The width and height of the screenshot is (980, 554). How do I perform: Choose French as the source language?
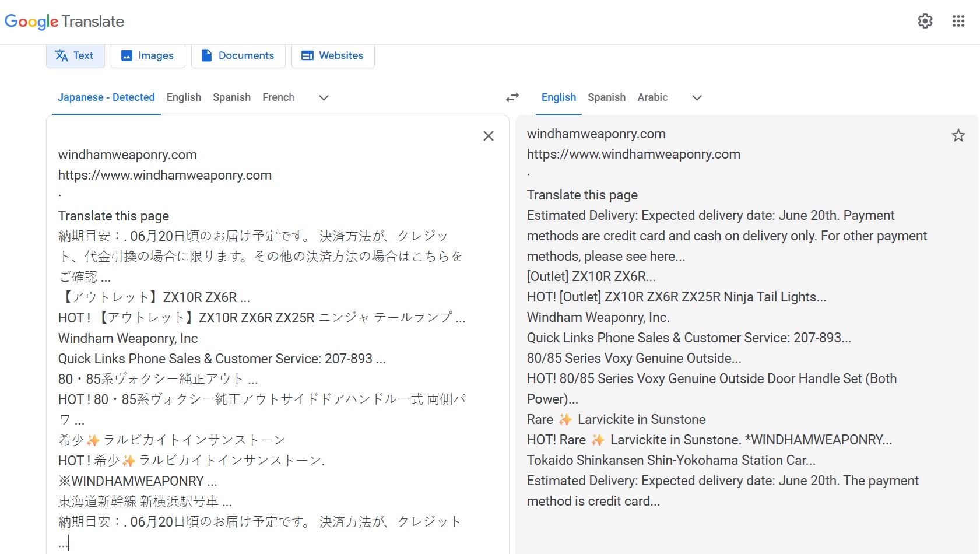coord(278,97)
